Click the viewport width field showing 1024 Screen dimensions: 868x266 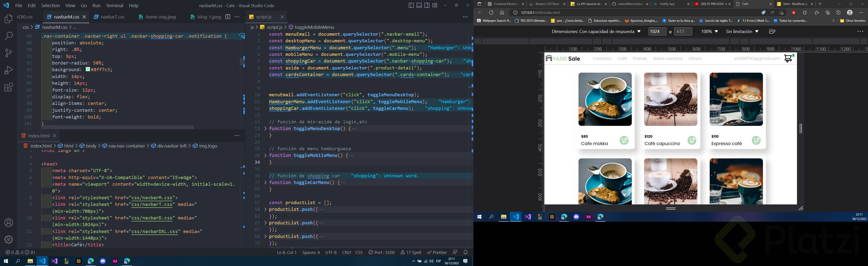[x=657, y=31]
